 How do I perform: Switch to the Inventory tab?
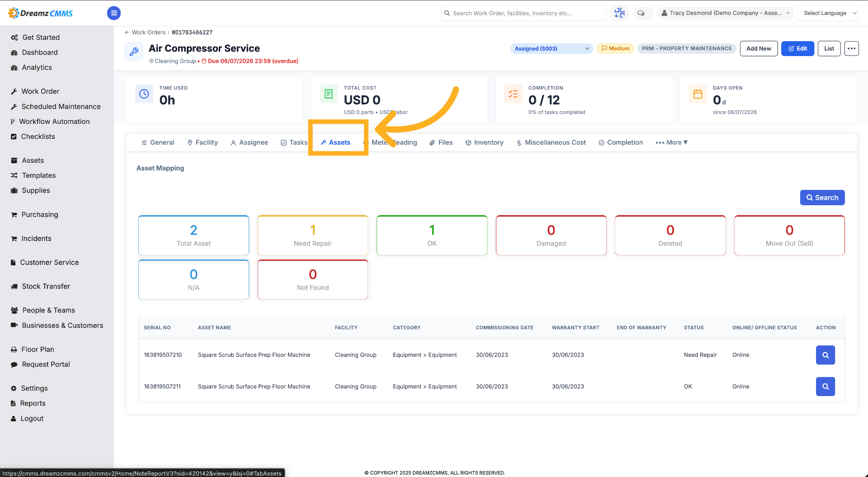[484, 142]
